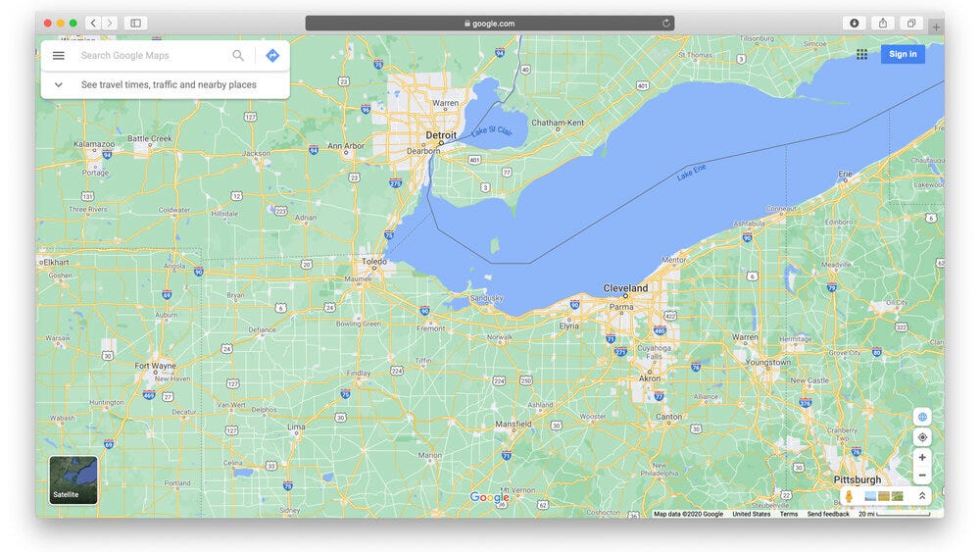Show Safari downloads
The height and width of the screenshot is (552, 980).
[x=854, y=24]
